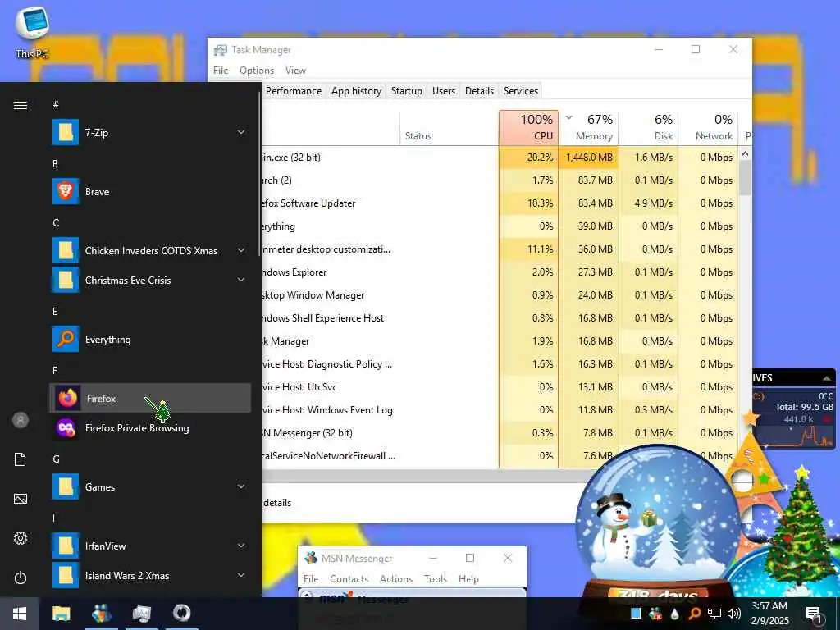
Task: Select the Firefox Software Updater row
Action: (x=500, y=203)
